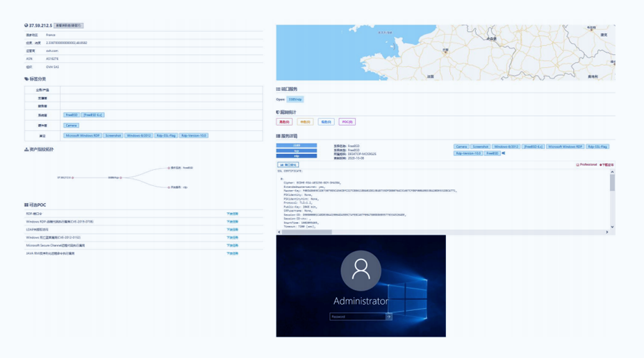This screenshot has height=358, width=644.
Task: Click task link for CVE-2012-0152 row
Action: point(233,237)
